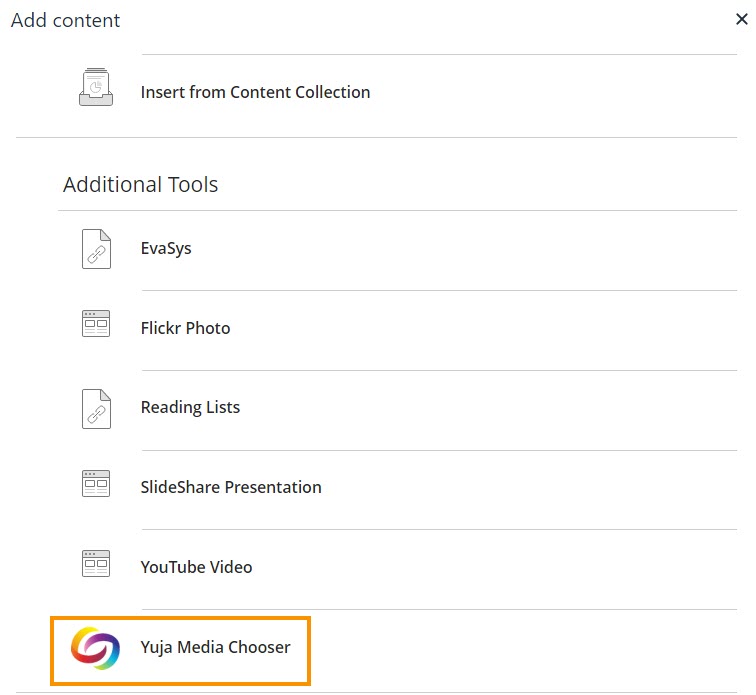Select the EvaSys tool label
The image size is (756, 695).
coord(166,249)
